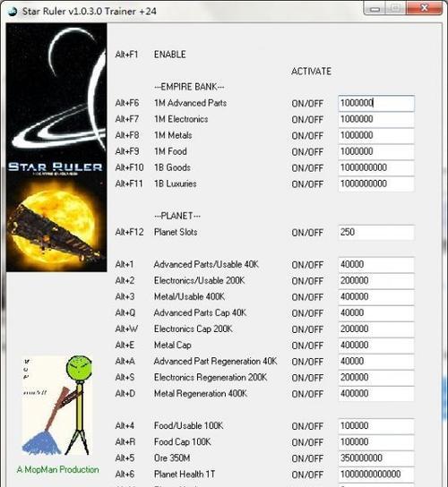The image size is (448, 487).
Task: Toggle ON/OFF for 1B Goods
Action: (307, 168)
